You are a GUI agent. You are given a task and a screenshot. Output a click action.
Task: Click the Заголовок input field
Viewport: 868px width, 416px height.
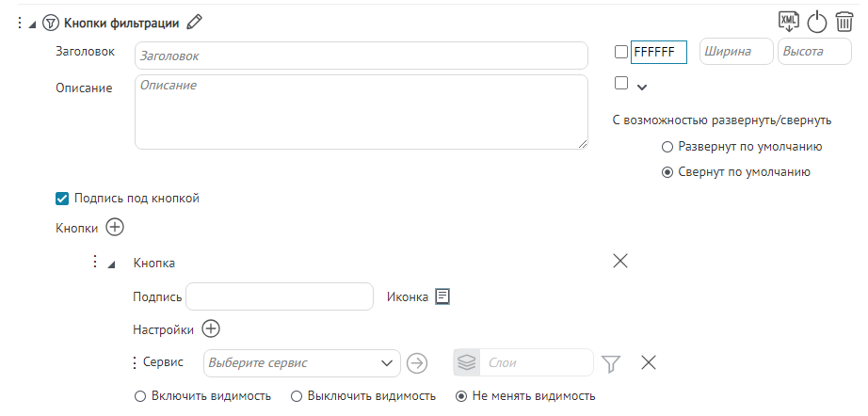pyautogui.click(x=362, y=56)
